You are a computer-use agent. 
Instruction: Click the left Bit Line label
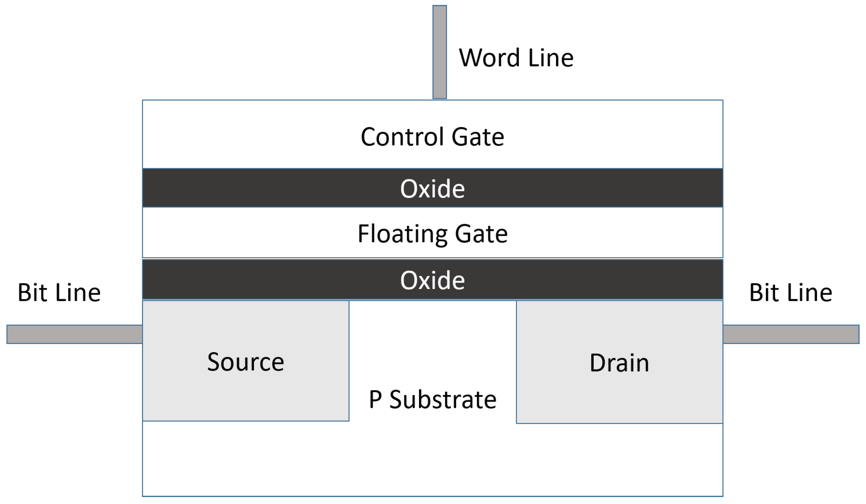59,292
